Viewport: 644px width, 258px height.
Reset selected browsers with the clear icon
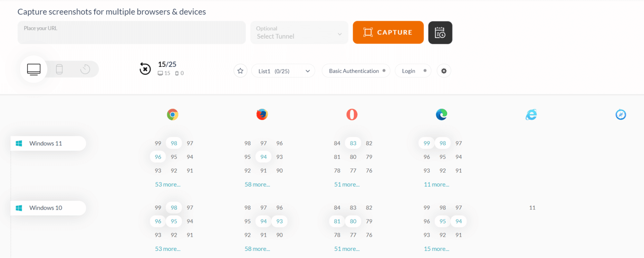(x=145, y=69)
